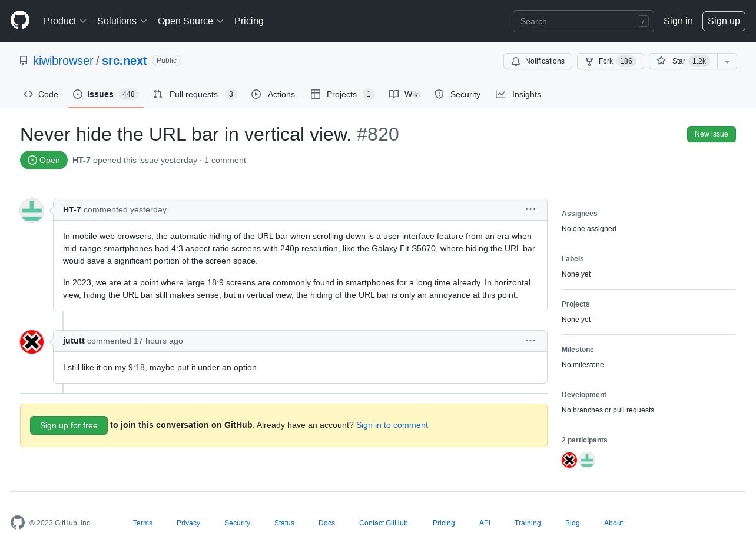Click the GitHub logo in the footer

tap(18, 523)
